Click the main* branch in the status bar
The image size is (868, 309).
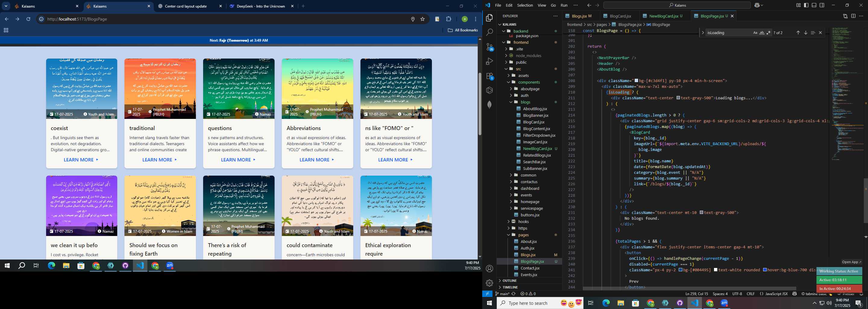coord(502,294)
